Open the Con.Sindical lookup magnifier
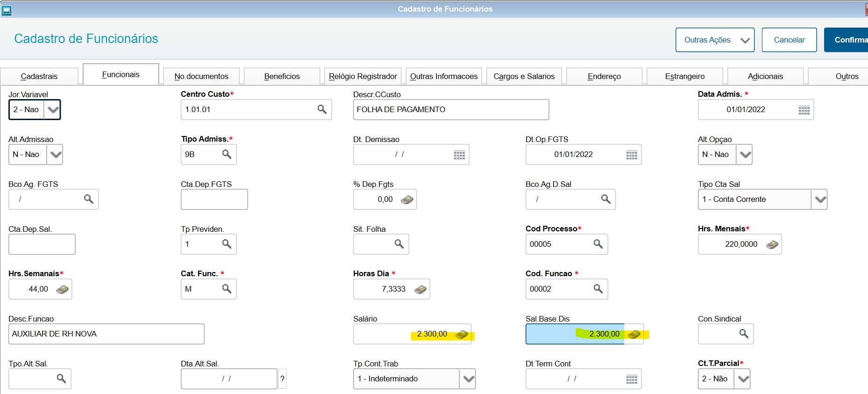The height and width of the screenshot is (394, 868). 744,334
